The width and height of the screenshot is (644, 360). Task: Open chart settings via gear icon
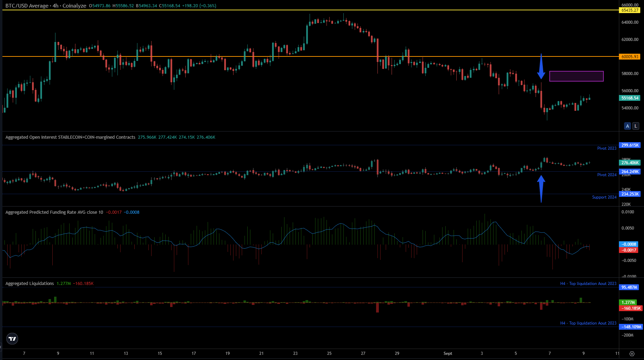[x=631, y=353]
